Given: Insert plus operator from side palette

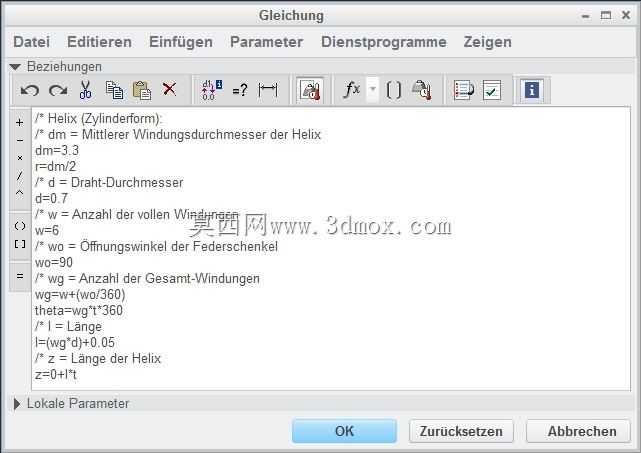Looking at the screenshot, I should (20, 123).
